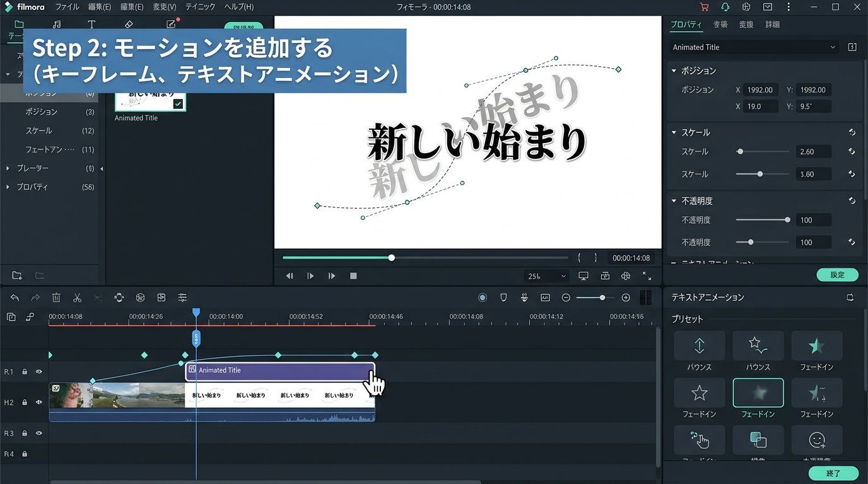Open the 25% preview zoom dropdown
The image size is (868, 484).
[546, 276]
